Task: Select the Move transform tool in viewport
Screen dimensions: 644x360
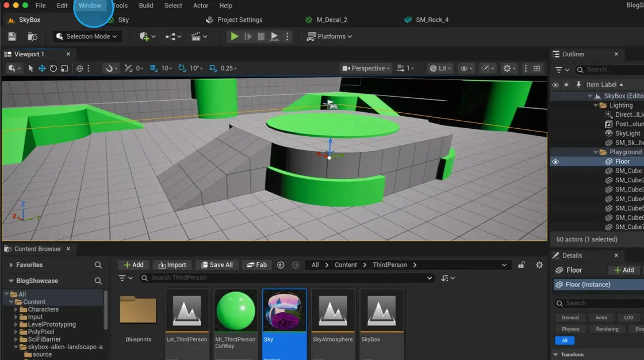Action: coord(42,68)
